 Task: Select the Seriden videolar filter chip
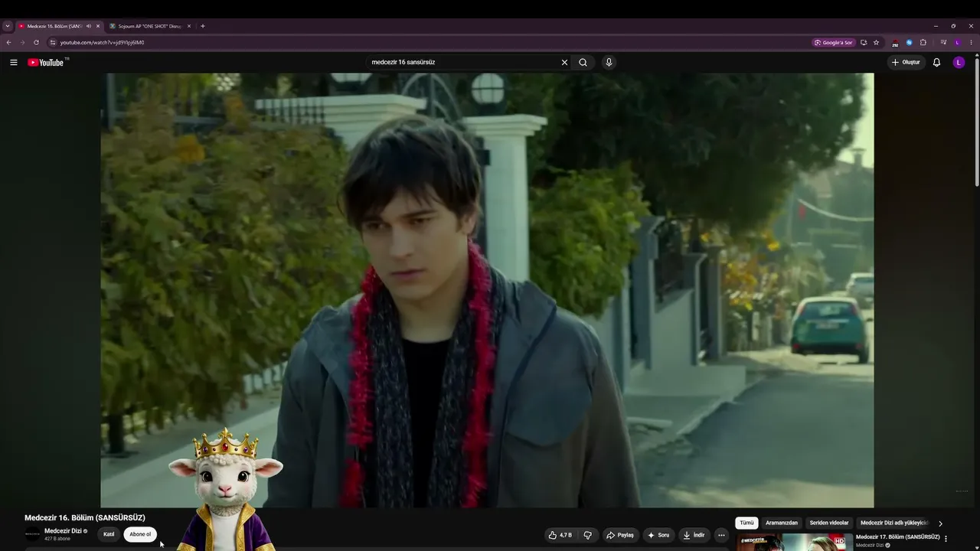[x=829, y=523]
